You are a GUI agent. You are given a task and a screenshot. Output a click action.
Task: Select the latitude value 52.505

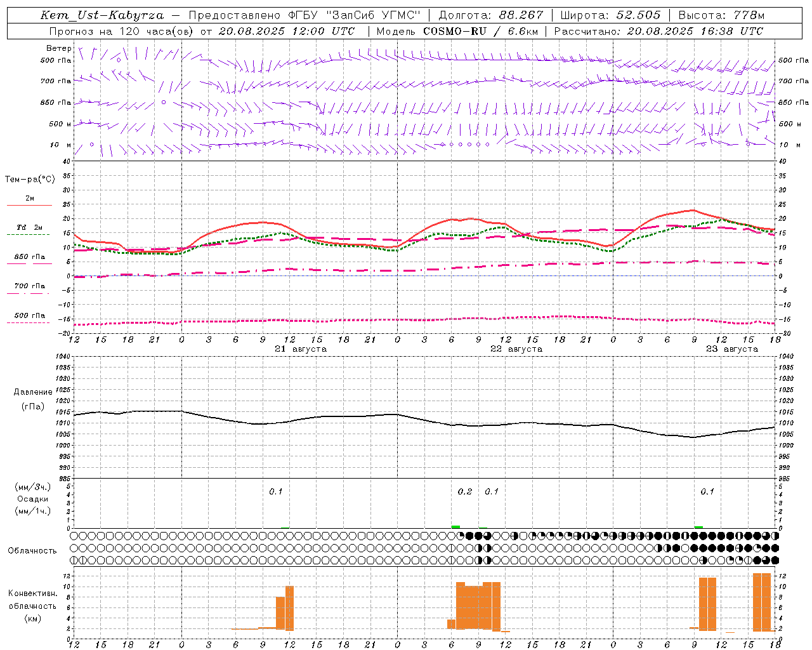click(x=638, y=15)
